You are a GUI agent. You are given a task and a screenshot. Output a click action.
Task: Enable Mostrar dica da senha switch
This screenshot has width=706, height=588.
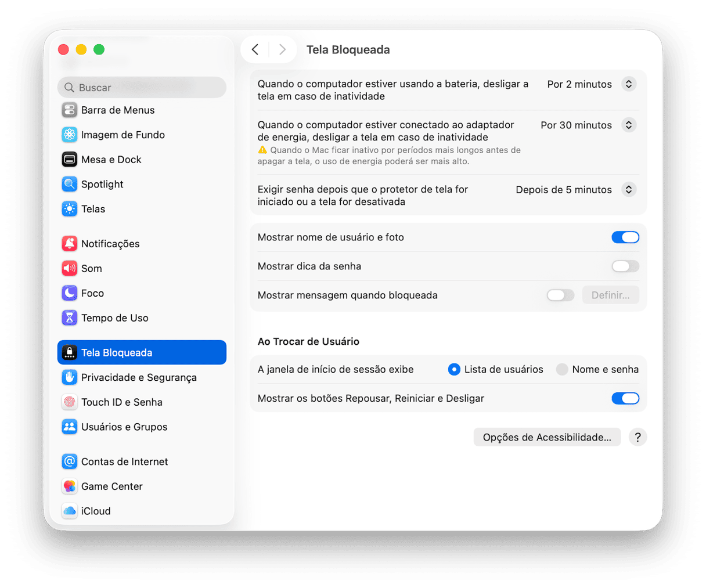coord(625,266)
